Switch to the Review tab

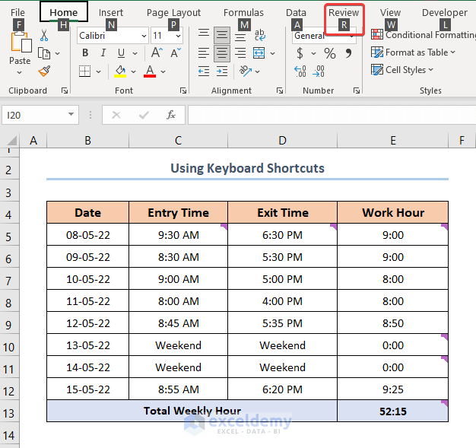(344, 13)
